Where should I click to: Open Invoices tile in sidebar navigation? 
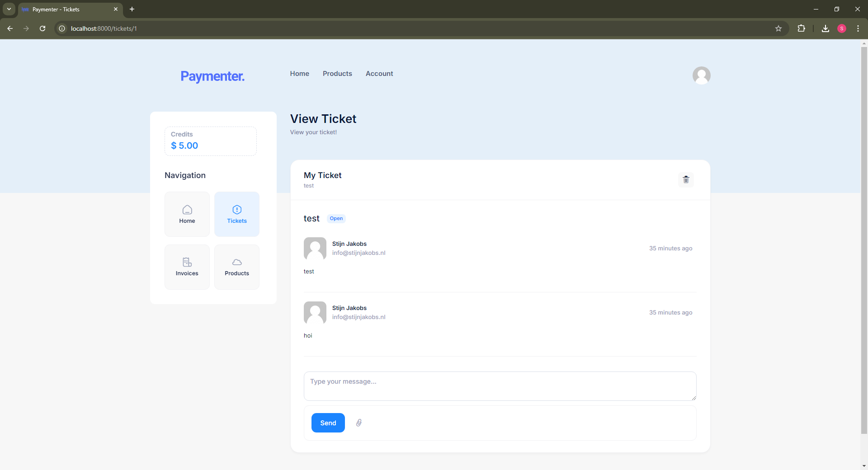tap(187, 267)
